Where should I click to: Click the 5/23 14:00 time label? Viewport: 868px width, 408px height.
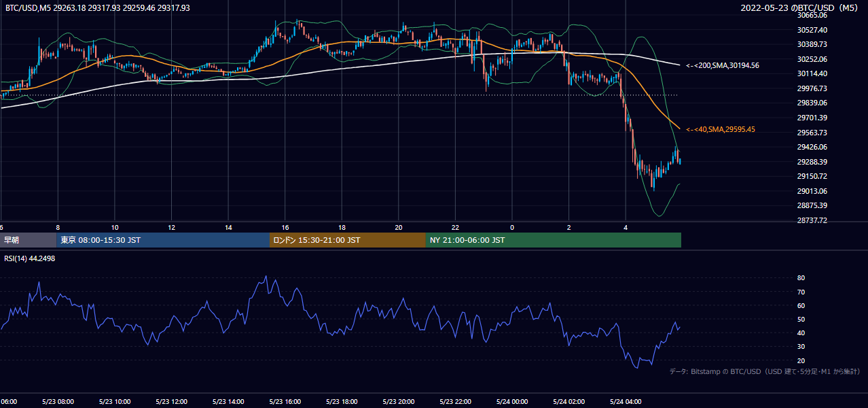pos(228,402)
